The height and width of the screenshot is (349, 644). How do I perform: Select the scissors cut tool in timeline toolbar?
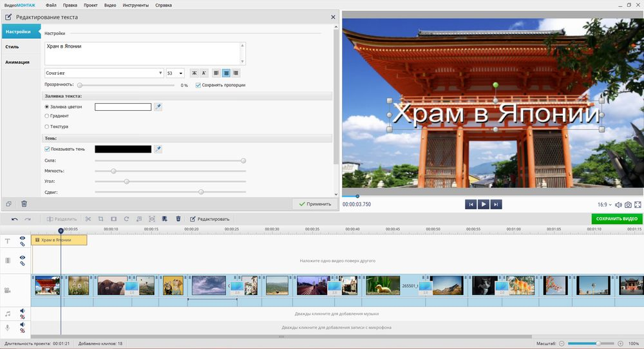[x=88, y=219]
